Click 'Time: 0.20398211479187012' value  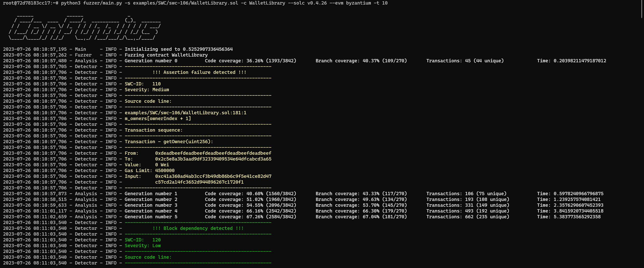(572, 61)
